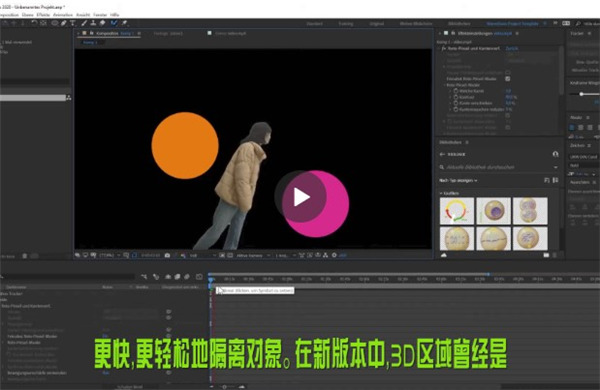Switch to the Komposition viewer tab

click(109, 34)
